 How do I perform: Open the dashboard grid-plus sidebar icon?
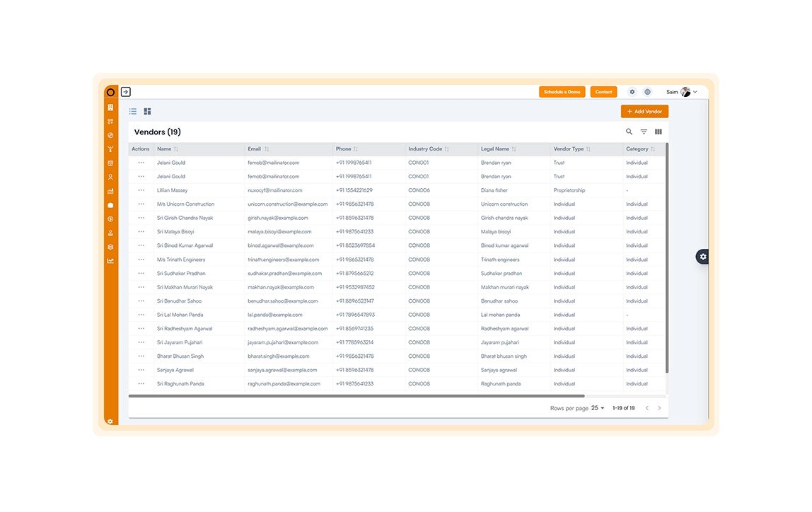(110, 122)
